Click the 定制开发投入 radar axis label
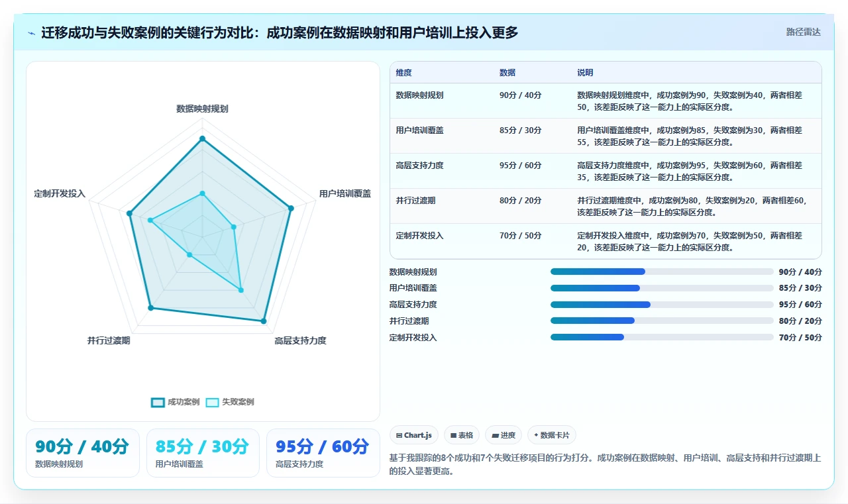 (60, 193)
